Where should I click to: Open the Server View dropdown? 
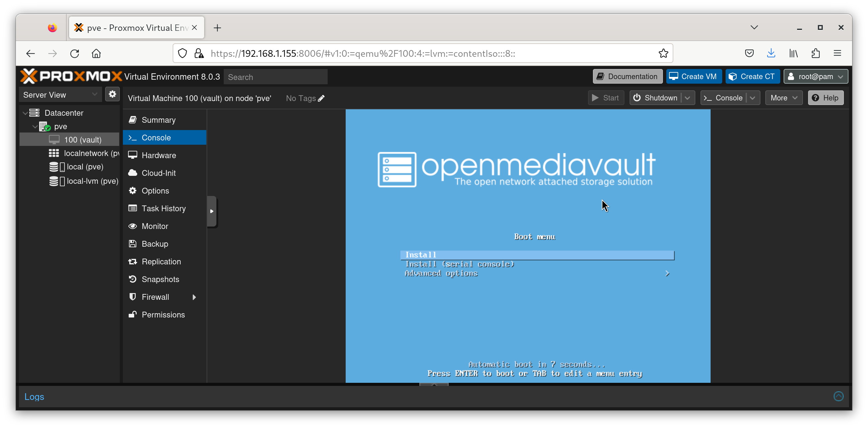(60, 95)
